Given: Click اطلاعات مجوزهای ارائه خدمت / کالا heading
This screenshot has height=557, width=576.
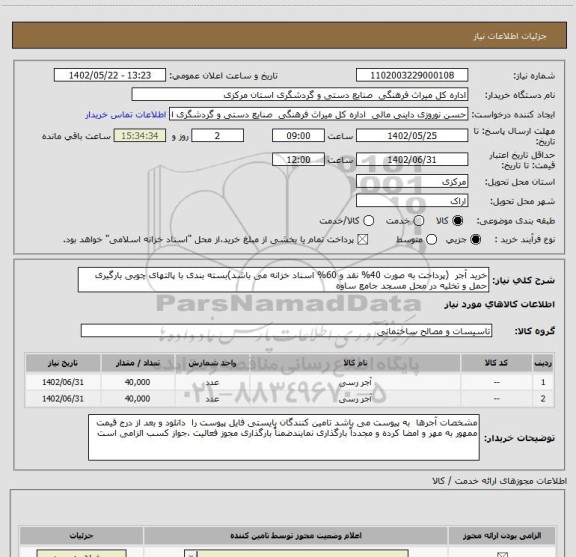Looking at the screenshot, I should coord(500,481).
